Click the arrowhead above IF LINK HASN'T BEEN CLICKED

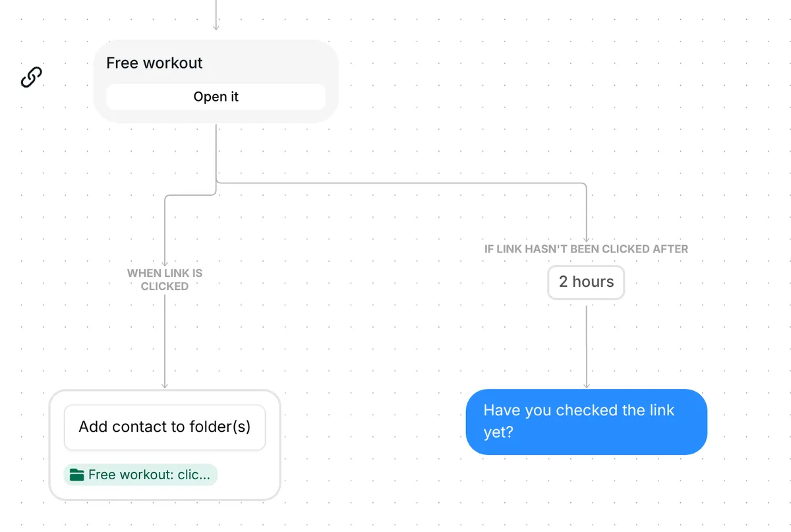pyautogui.click(x=586, y=239)
